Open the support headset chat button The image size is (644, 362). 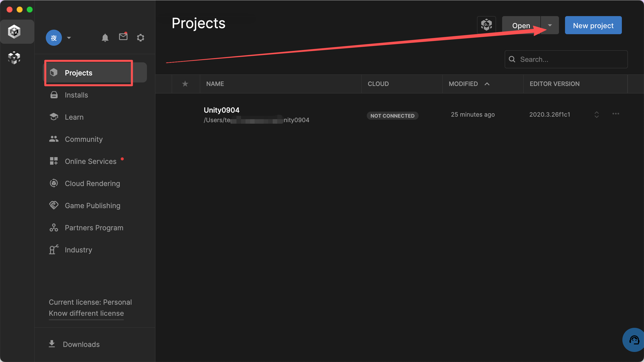[634, 340]
